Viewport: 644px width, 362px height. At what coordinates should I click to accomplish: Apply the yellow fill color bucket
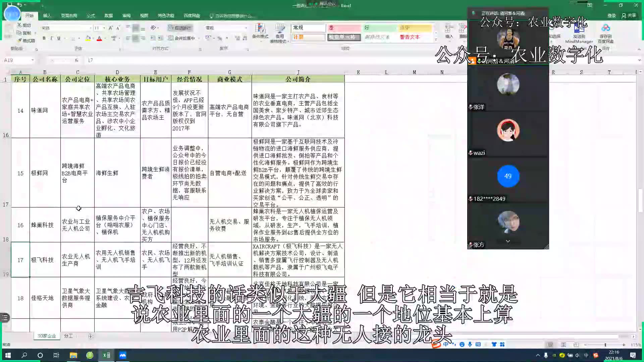click(88, 38)
